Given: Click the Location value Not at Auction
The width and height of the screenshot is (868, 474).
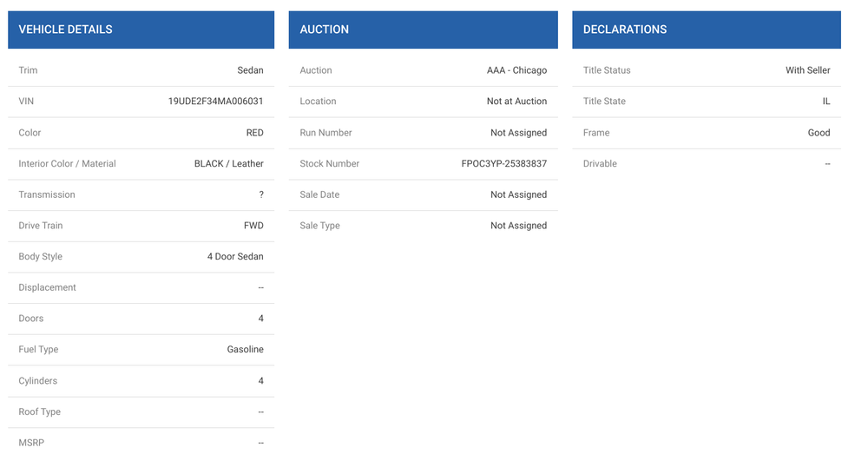Looking at the screenshot, I should (x=517, y=102).
